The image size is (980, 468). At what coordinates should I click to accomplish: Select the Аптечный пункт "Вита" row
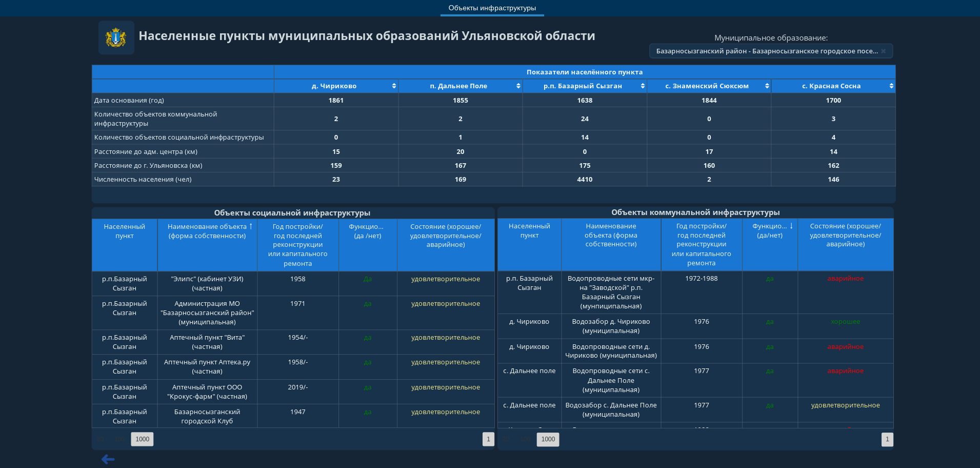tap(293, 342)
